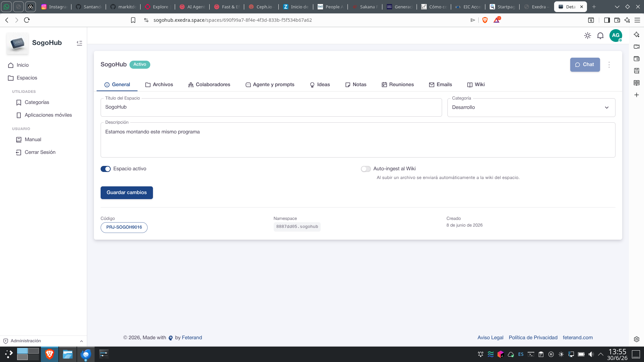Reload the page with refresh icon
Image resolution: width=644 pixels, height=362 pixels.
[27, 20]
